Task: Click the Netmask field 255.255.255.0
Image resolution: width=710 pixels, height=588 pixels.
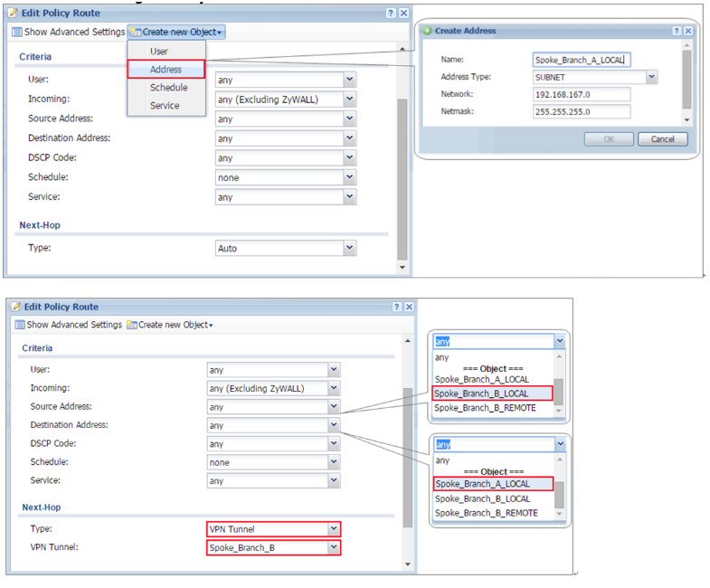Action: click(x=581, y=111)
